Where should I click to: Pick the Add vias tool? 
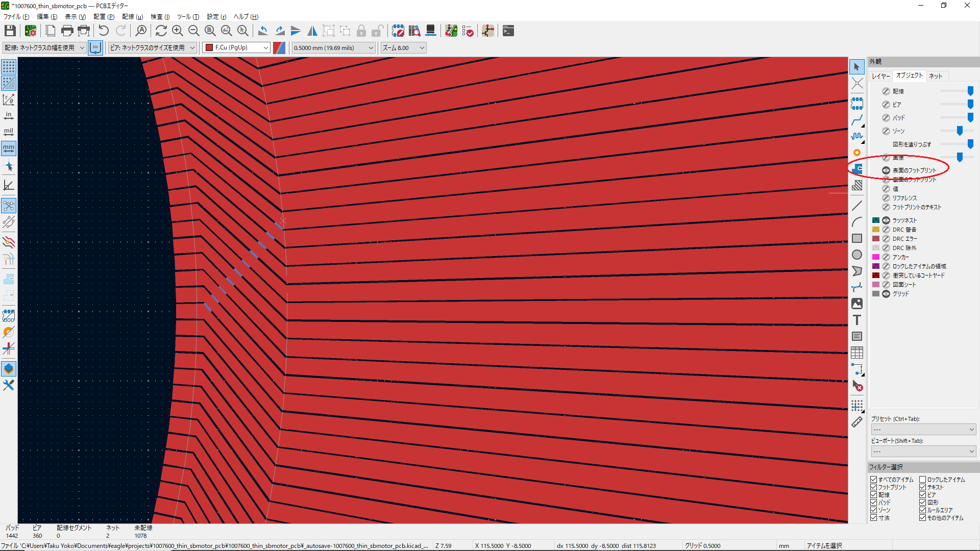point(857,153)
